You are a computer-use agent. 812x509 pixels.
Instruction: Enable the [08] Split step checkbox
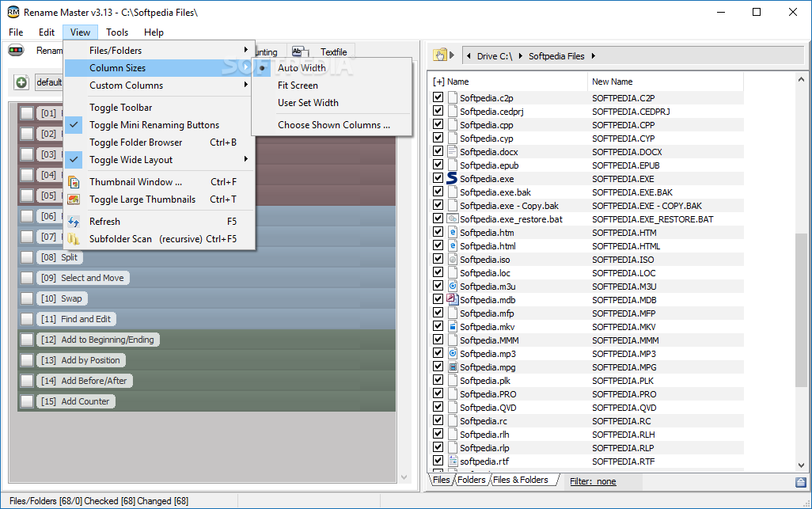[x=27, y=257]
